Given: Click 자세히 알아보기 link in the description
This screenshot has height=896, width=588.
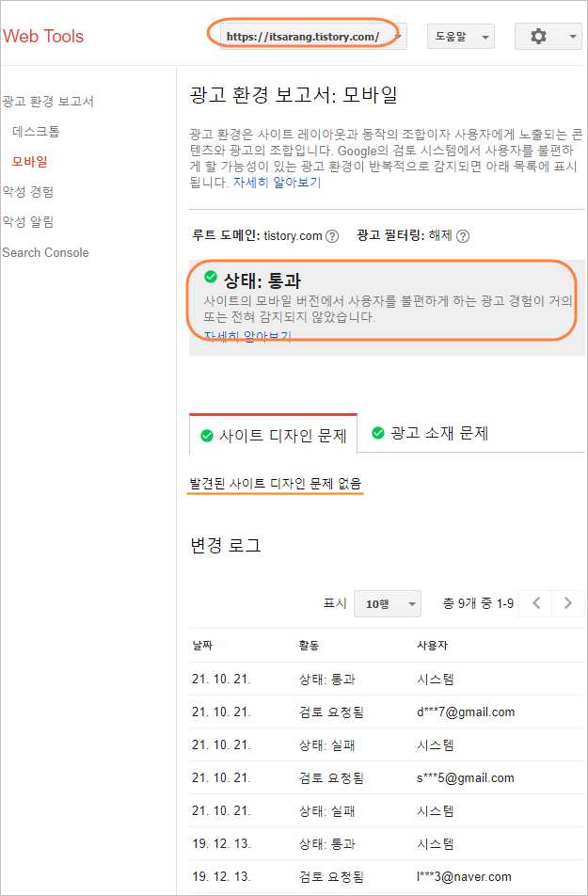Looking at the screenshot, I should point(277,183).
